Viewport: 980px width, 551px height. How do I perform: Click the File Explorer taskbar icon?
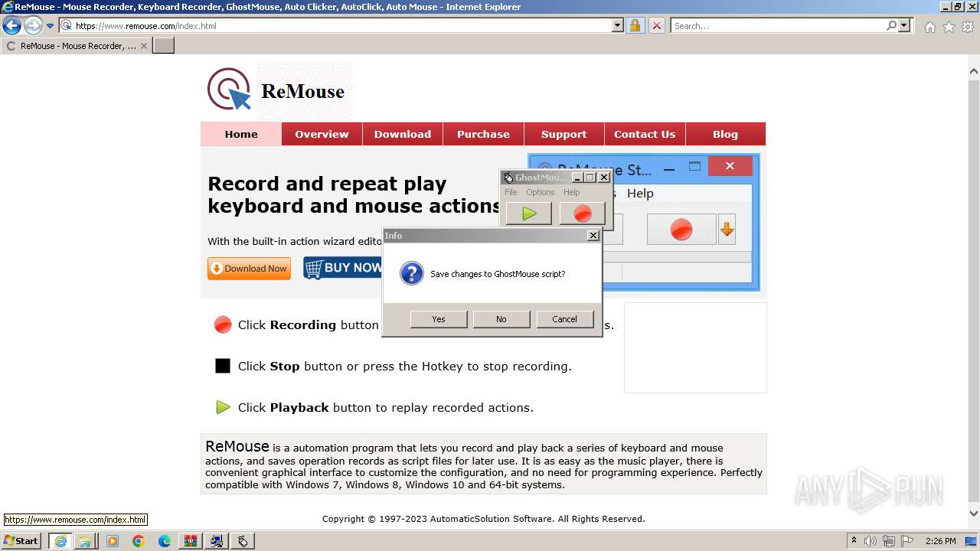85,541
